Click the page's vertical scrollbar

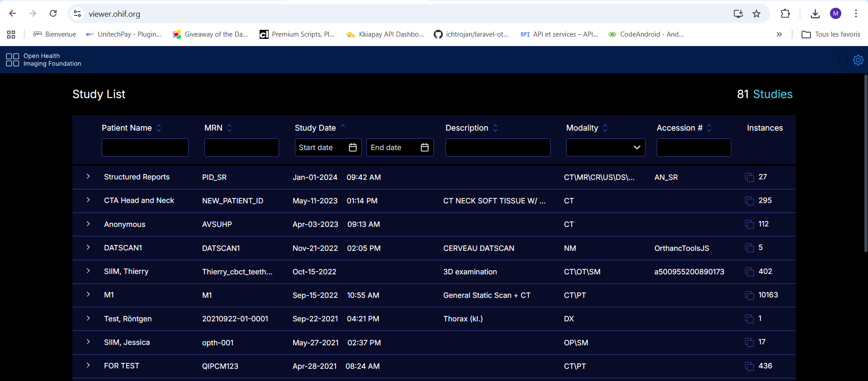(865, 163)
